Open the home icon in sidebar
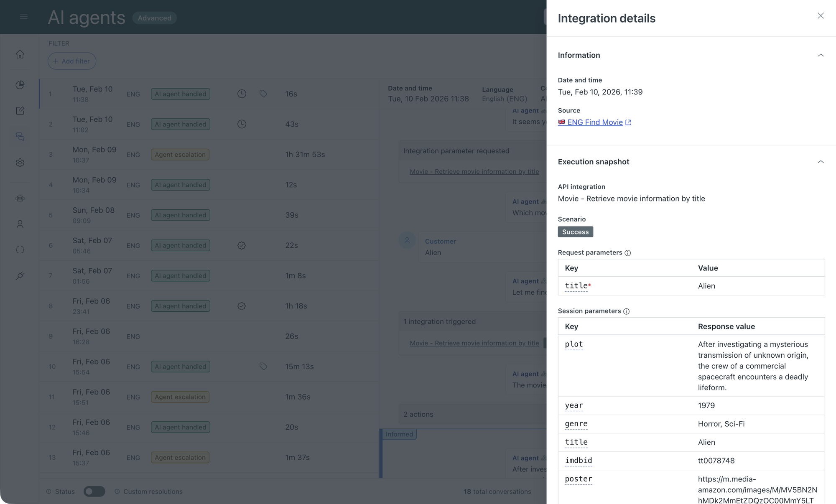Viewport: 836px width, 504px height. coord(20,54)
